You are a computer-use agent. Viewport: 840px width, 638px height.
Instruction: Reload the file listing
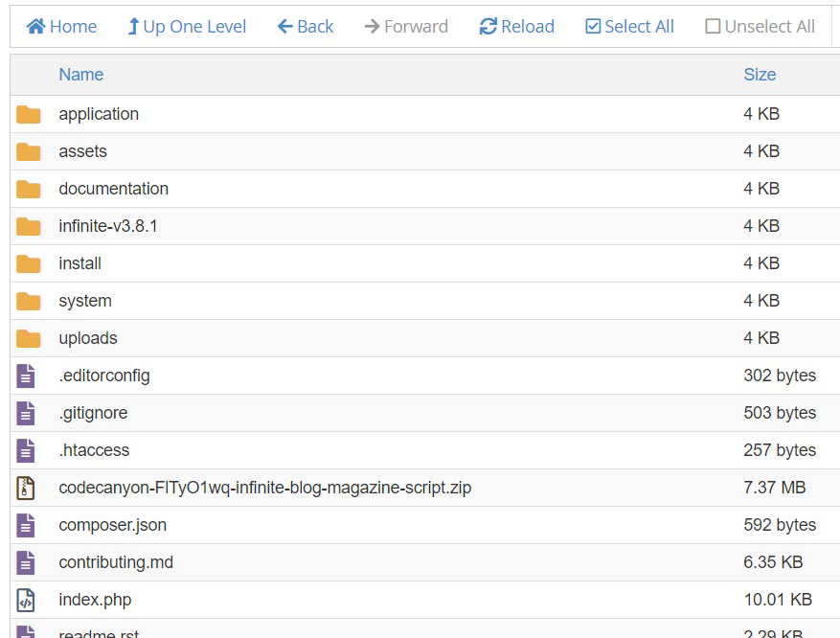517,27
